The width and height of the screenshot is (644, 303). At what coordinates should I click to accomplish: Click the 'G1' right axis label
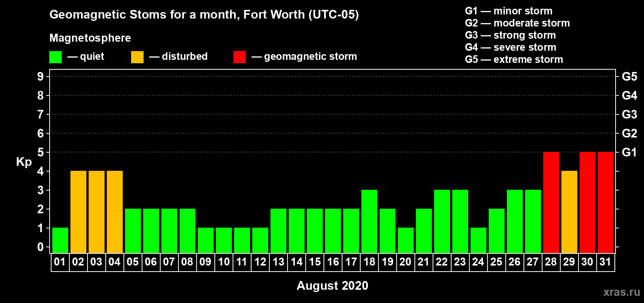[630, 152]
